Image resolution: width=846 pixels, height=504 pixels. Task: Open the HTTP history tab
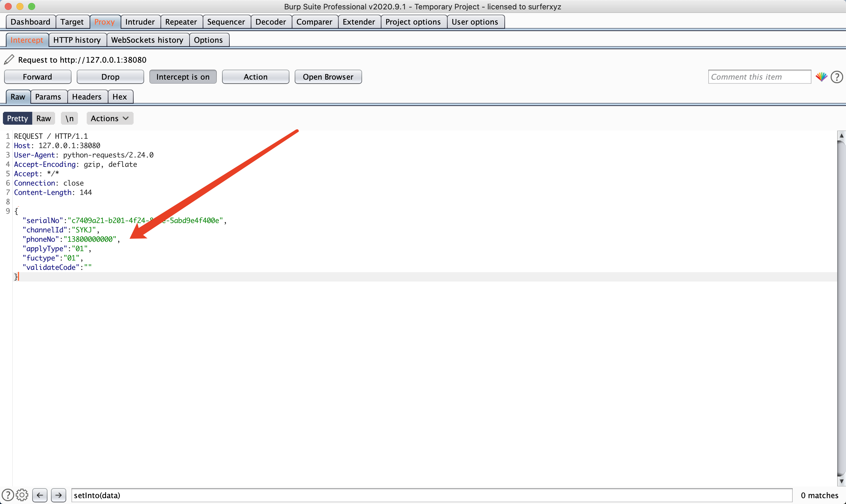tap(77, 40)
